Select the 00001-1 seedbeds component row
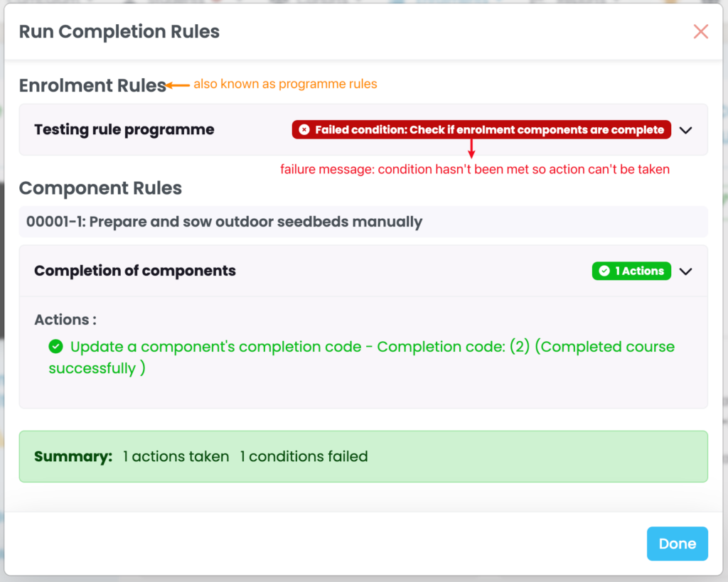Image resolution: width=728 pixels, height=582 pixels. [224, 222]
